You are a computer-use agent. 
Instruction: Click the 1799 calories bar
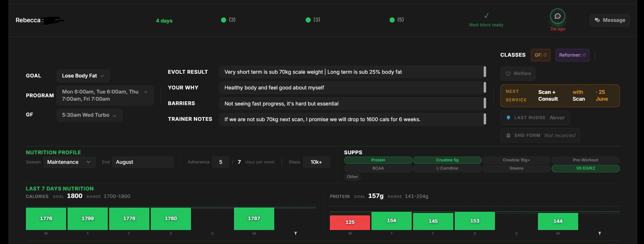point(88,219)
